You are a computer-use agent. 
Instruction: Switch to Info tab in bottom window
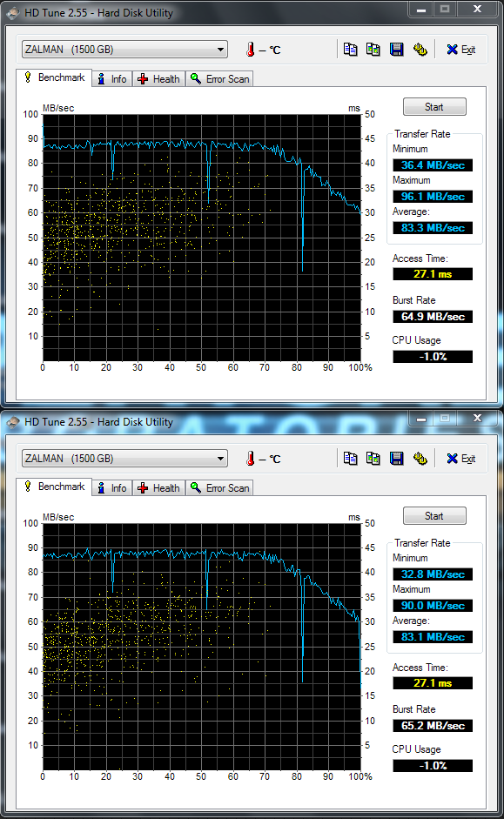(112, 488)
